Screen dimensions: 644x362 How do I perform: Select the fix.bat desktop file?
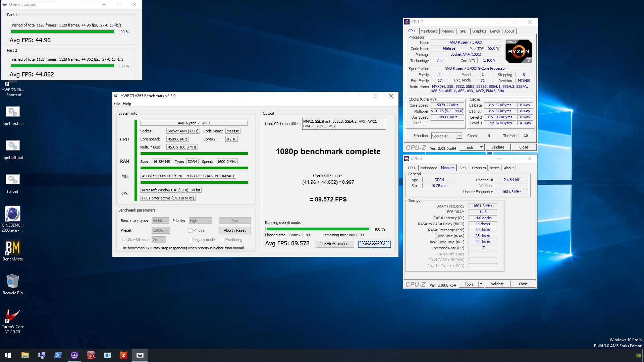point(12,183)
